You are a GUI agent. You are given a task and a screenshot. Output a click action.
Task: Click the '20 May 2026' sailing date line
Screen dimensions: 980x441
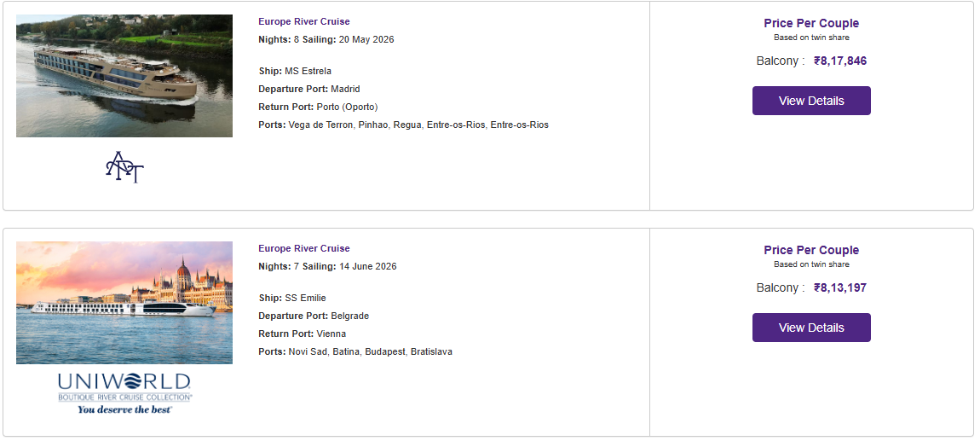tap(326, 39)
